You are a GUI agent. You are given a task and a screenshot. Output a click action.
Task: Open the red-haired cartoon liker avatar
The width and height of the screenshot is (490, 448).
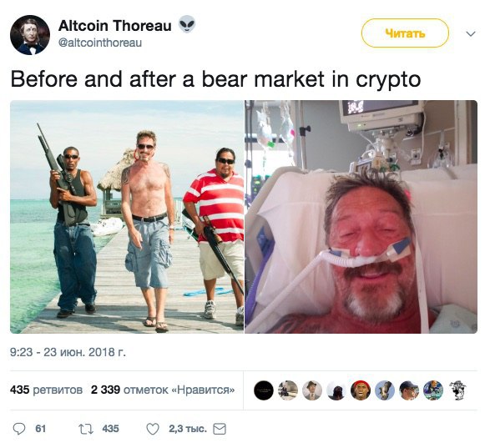(361, 390)
